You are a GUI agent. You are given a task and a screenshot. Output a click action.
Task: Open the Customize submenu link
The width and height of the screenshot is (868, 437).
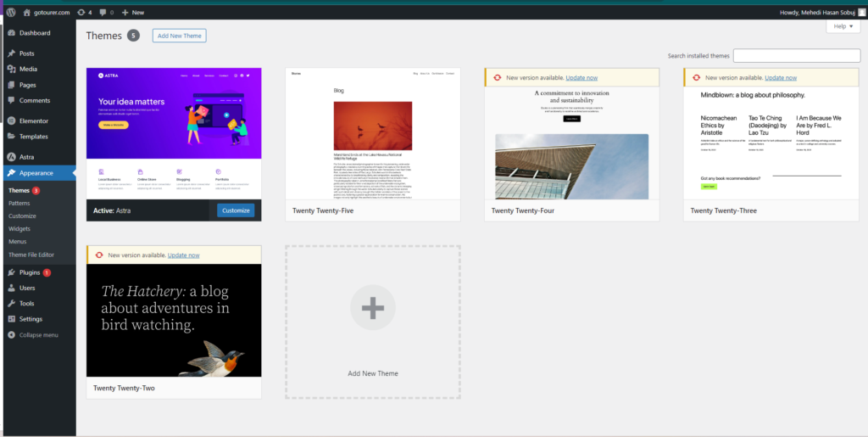pos(22,216)
